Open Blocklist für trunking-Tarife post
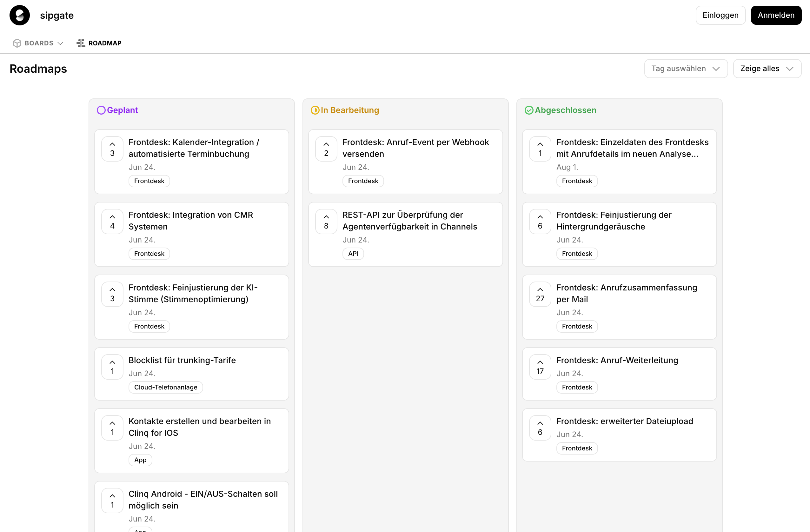The width and height of the screenshot is (810, 532). point(182,361)
